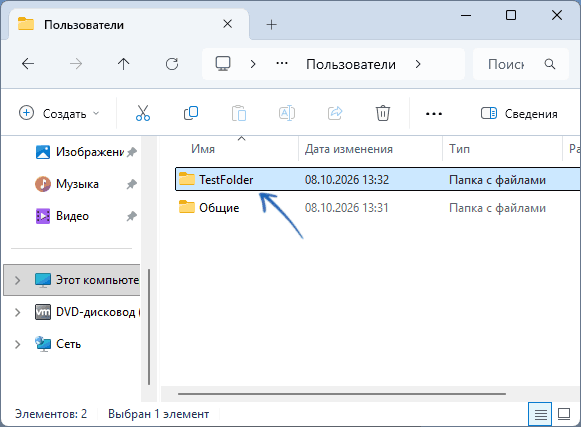The width and height of the screenshot is (581, 427).
Task: Close the Пользователи tab
Action: tap(228, 24)
